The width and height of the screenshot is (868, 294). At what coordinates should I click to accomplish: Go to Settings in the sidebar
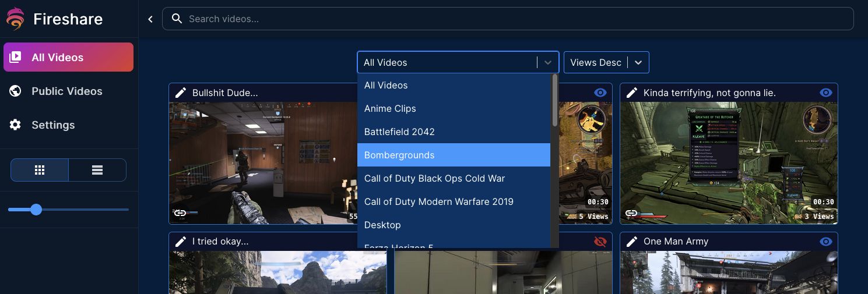[x=53, y=125]
